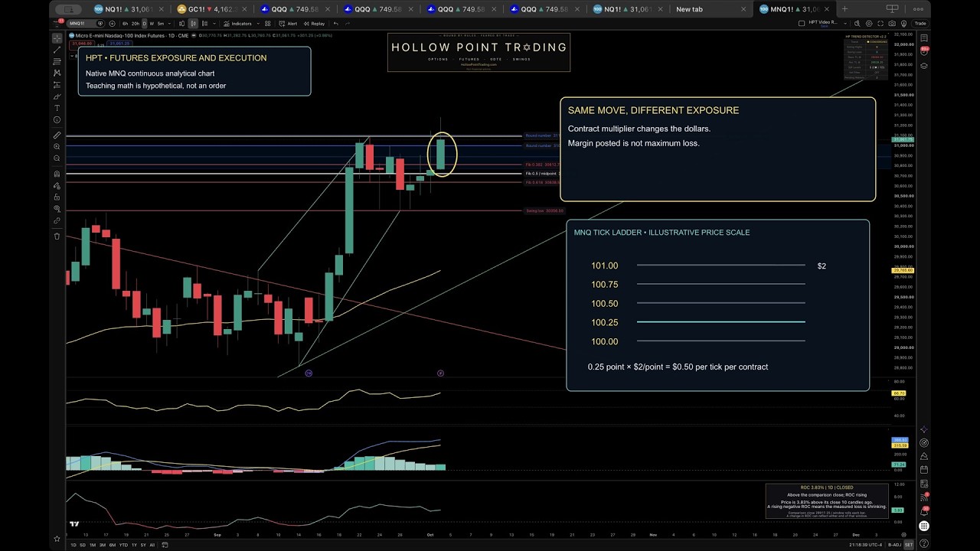Toggle B-ADJ adjustment at bottom right
The height and width of the screenshot is (551, 980).
[893, 545]
